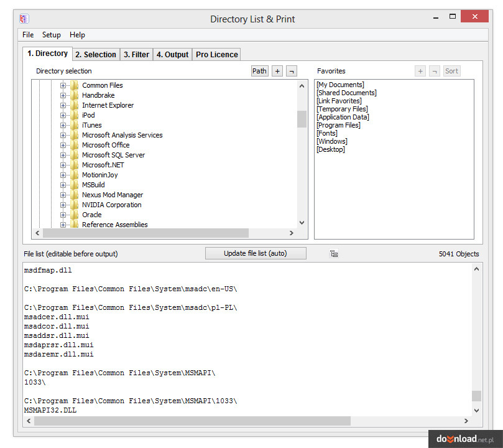Click the MSMAPI32.DLL line in file list

[50, 410]
